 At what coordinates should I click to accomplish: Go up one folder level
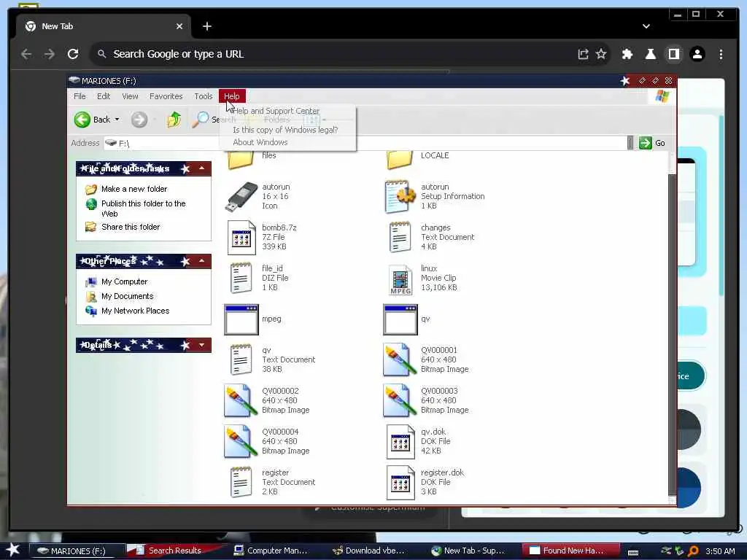[174, 120]
